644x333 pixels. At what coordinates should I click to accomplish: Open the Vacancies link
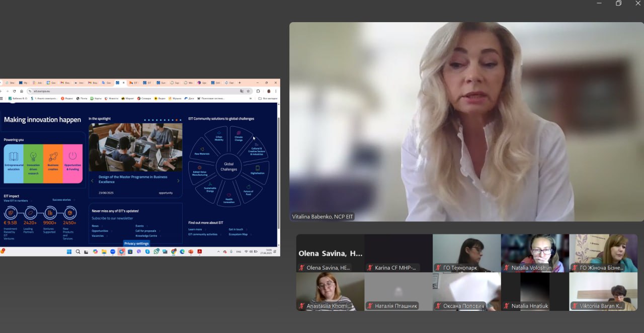pos(98,235)
